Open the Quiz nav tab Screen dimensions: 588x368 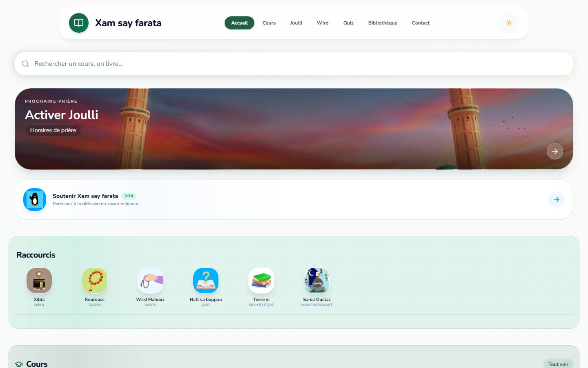click(348, 23)
